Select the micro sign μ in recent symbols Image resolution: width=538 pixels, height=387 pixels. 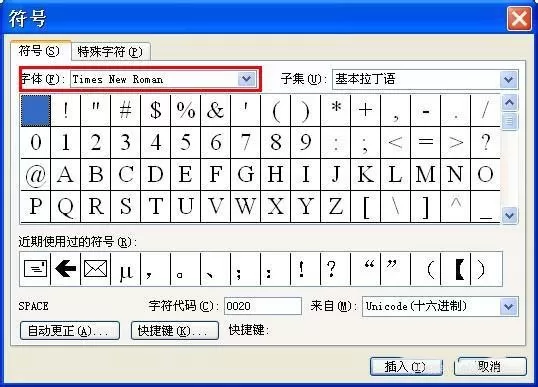pyautogui.click(x=126, y=269)
